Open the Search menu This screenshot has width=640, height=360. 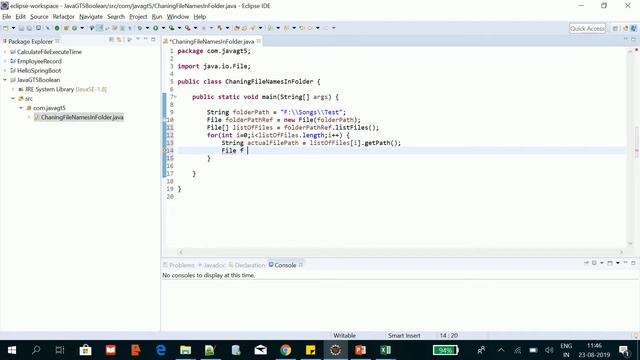tap(116, 17)
